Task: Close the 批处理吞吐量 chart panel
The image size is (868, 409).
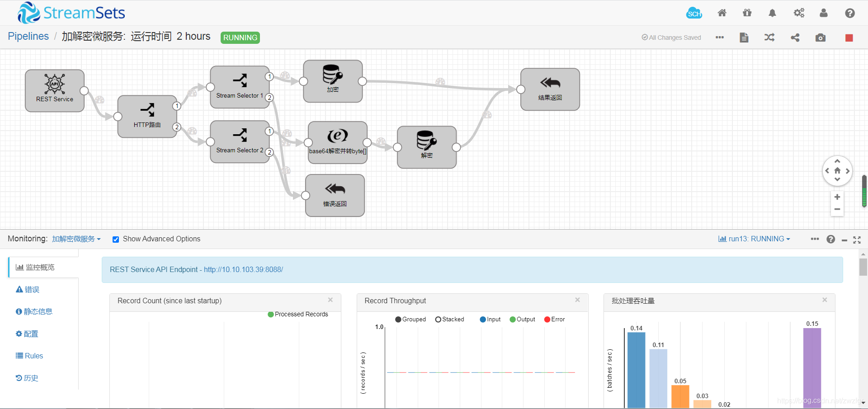Action: [825, 300]
